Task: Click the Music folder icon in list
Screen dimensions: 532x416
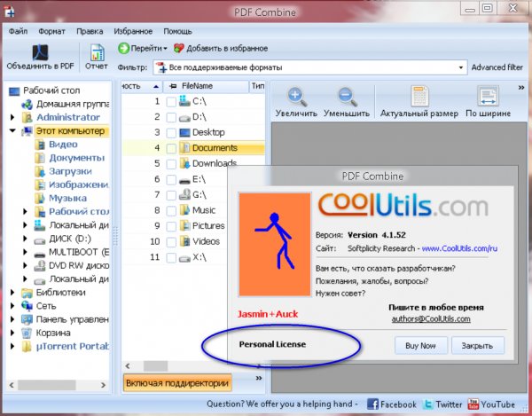Action: (184, 210)
